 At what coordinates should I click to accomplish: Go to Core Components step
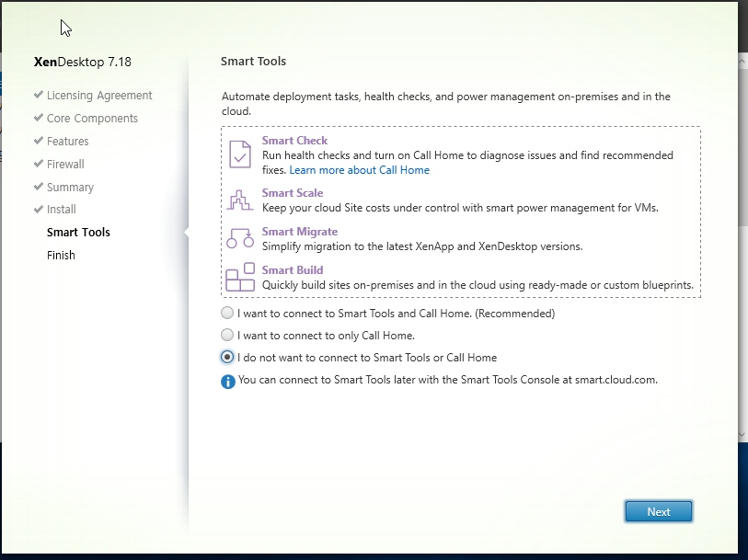tap(92, 119)
